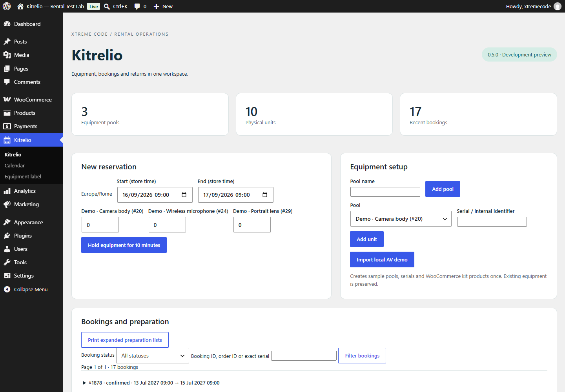
Task: Click the 0.5.0 Development preview badge
Action: point(519,54)
